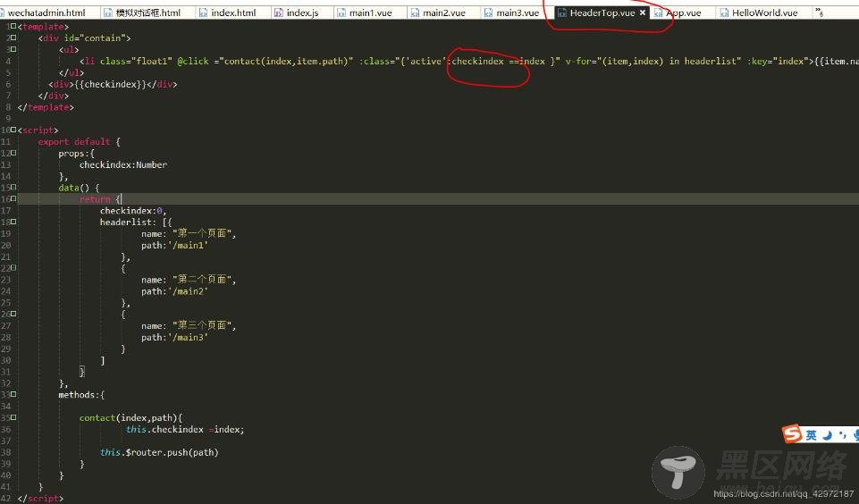Click the Sogou S input method logo

coord(793,434)
